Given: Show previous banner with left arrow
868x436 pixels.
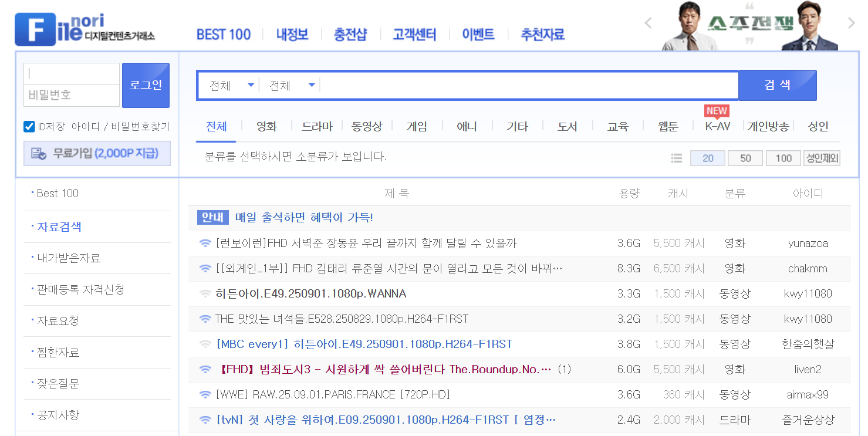Looking at the screenshot, I should tap(648, 23).
